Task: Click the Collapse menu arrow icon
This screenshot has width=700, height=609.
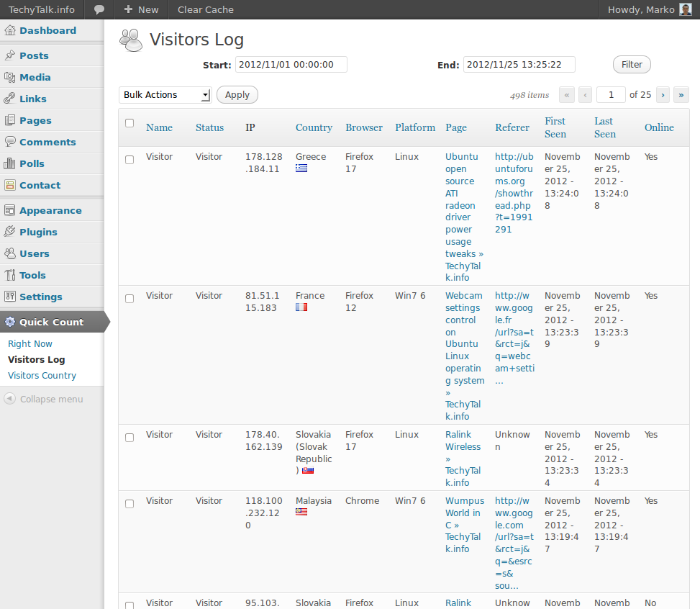Action: click(x=10, y=399)
